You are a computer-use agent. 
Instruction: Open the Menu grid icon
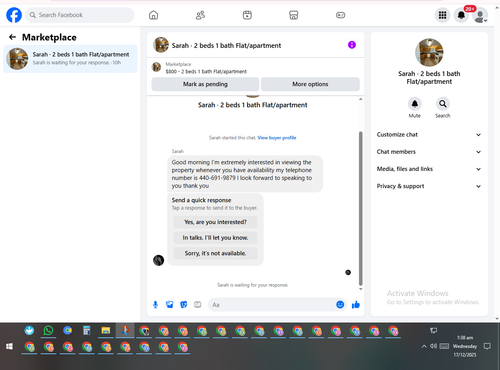click(442, 15)
